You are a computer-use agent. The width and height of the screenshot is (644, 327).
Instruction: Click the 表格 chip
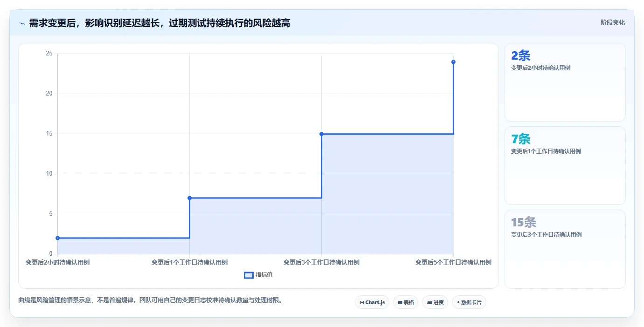pyautogui.click(x=406, y=302)
